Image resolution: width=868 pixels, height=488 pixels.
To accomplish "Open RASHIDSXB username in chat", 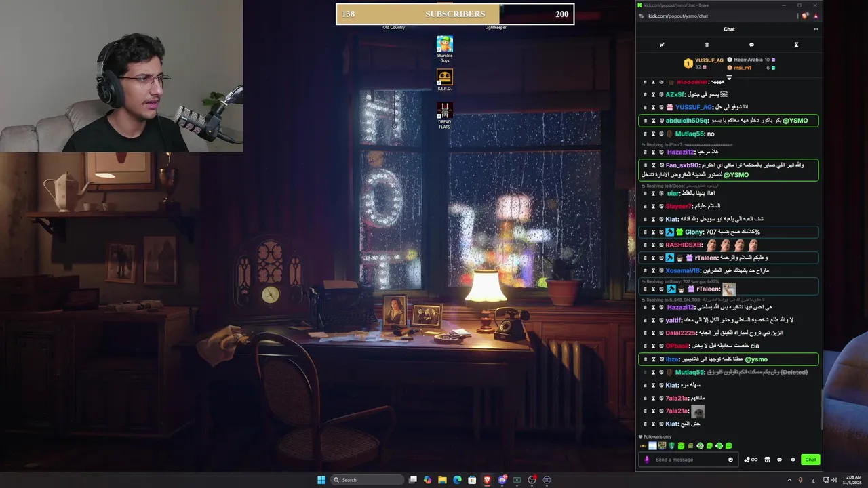I will [x=684, y=245].
